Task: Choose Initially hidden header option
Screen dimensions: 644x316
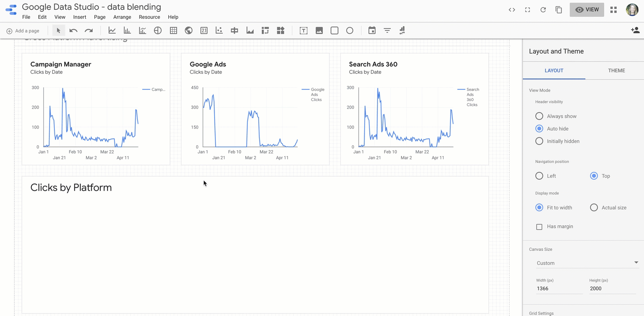Action: pyautogui.click(x=539, y=141)
